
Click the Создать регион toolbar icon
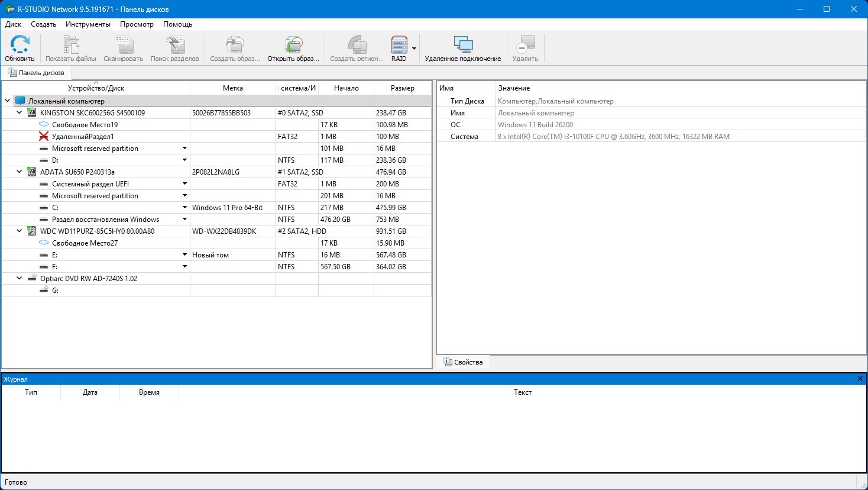(357, 45)
